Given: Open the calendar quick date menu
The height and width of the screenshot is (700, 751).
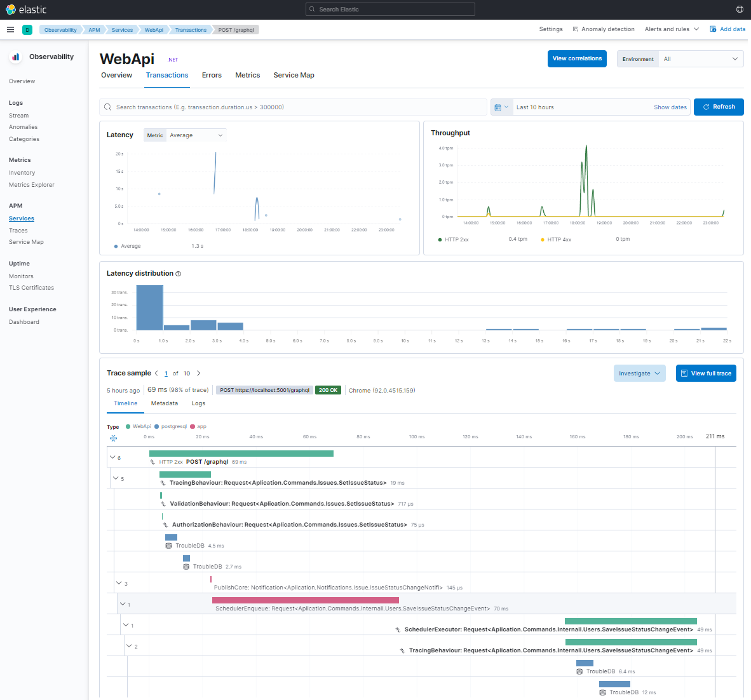Looking at the screenshot, I should coord(501,107).
